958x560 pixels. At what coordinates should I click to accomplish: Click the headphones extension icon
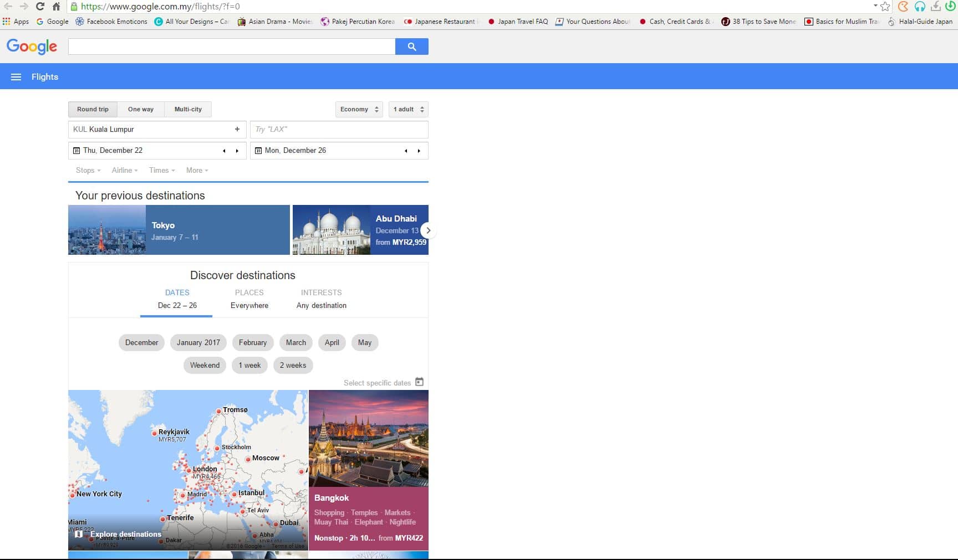pos(920,7)
